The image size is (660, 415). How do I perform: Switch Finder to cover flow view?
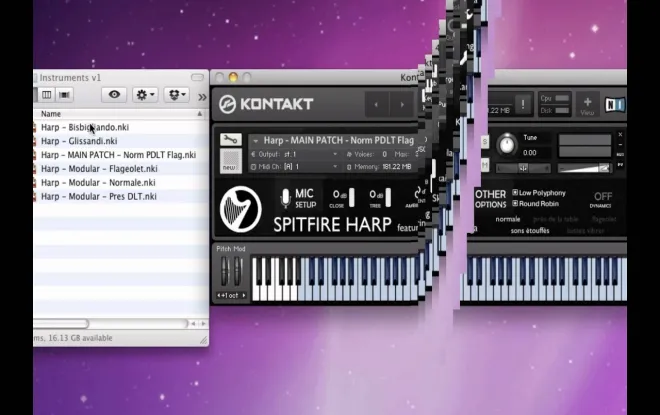[64, 95]
